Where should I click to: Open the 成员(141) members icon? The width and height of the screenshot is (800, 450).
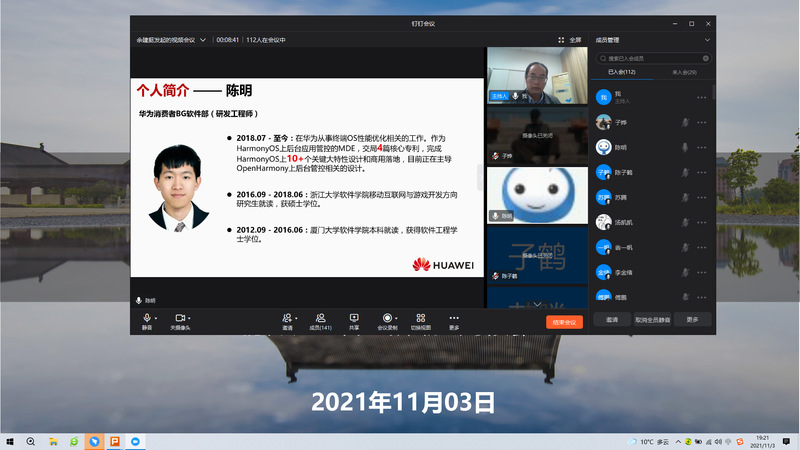[x=320, y=317]
